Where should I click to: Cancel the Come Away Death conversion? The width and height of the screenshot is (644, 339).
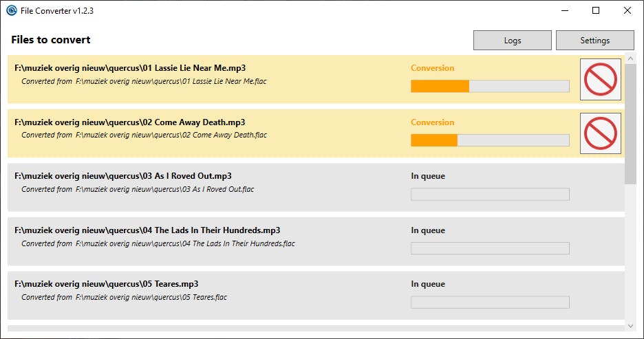pyautogui.click(x=600, y=133)
